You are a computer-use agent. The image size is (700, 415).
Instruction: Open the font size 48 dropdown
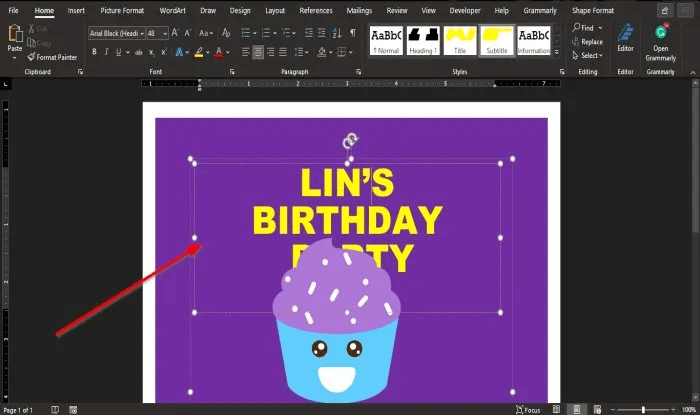(x=165, y=33)
